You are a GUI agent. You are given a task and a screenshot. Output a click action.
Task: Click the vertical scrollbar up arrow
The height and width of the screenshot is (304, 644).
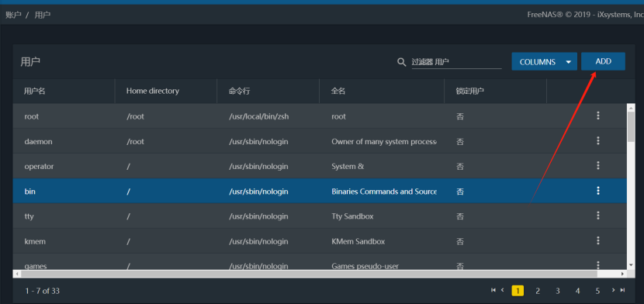pos(632,108)
